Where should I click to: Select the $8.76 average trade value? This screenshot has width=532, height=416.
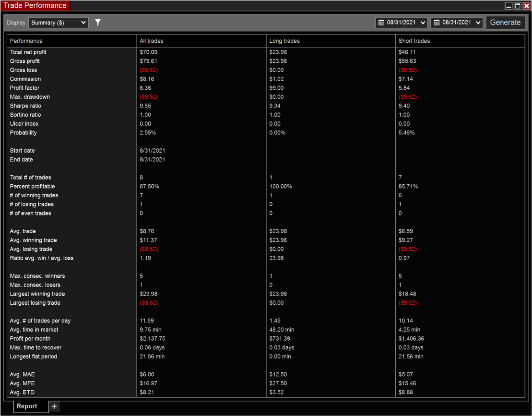[147, 231]
